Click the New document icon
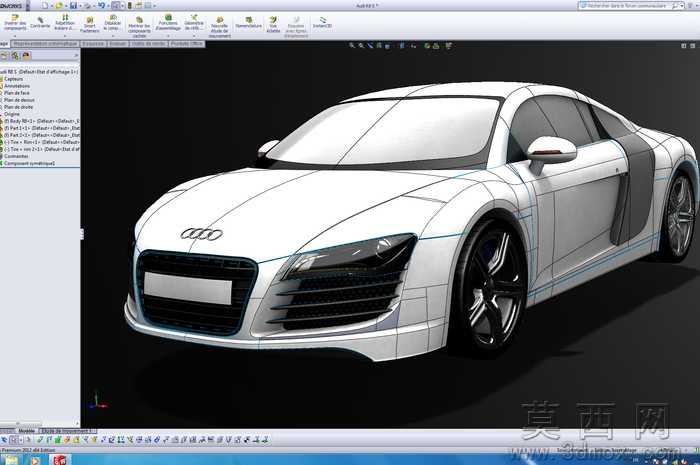The height and width of the screenshot is (465, 700). [45, 5]
